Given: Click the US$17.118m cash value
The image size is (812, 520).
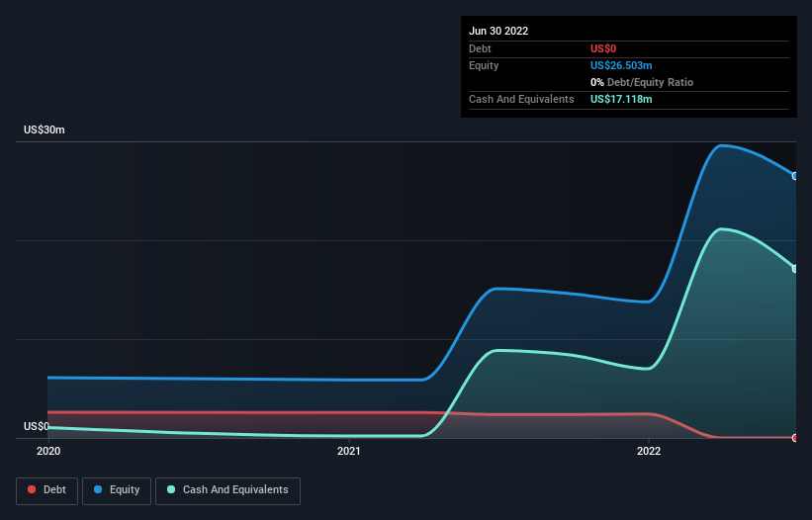Looking at the screenshot, I should (x=621, y=99).
